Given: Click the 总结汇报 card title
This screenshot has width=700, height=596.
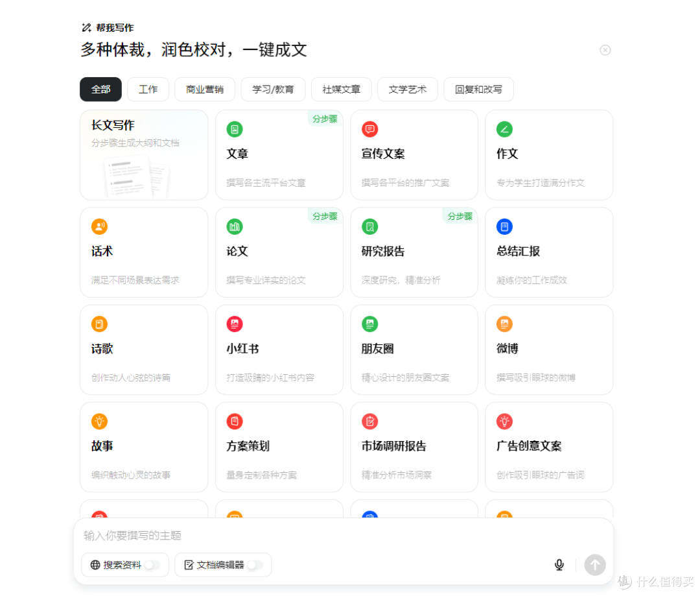Looking at the screenshot, I should click(519, 251).
